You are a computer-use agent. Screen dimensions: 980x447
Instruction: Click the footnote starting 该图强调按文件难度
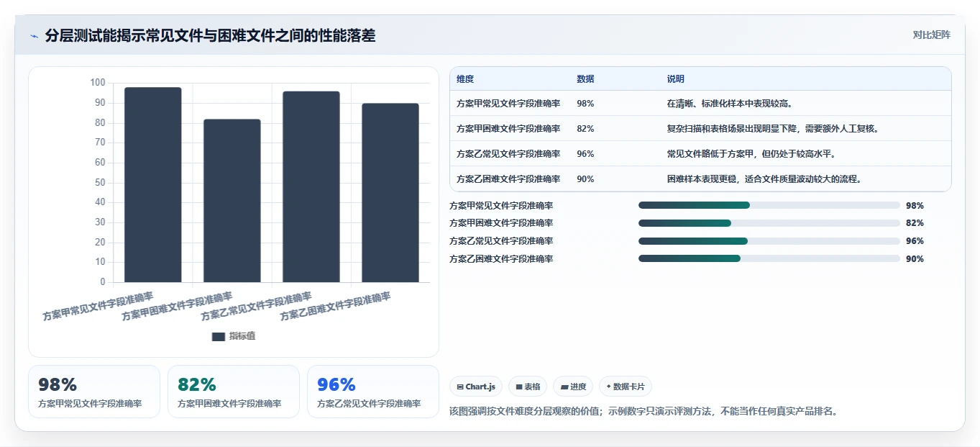coord(644,412)
